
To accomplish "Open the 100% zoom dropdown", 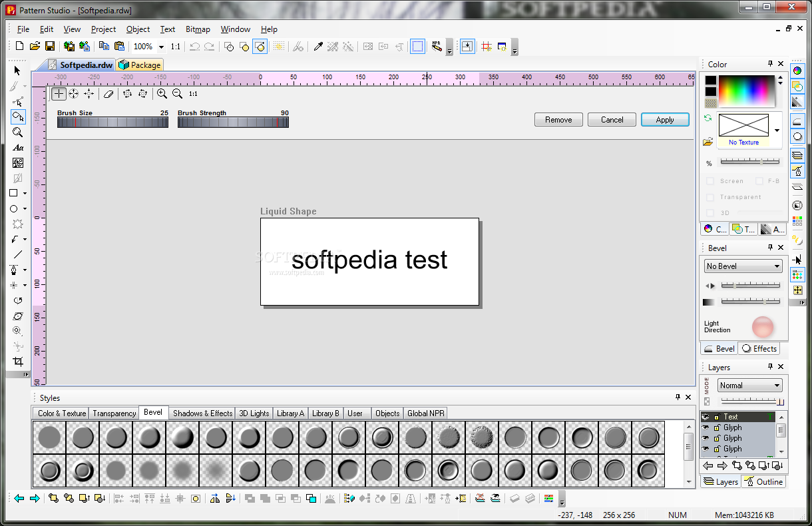I will [161, 47].
